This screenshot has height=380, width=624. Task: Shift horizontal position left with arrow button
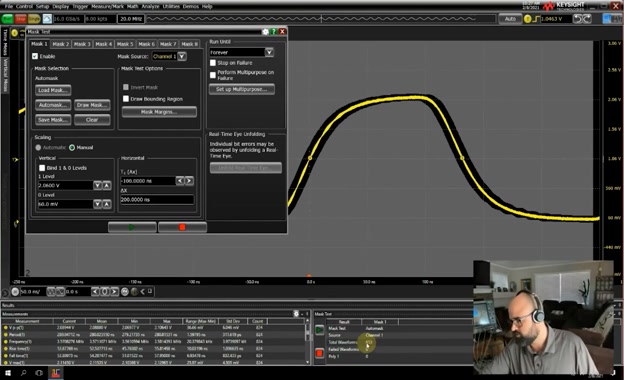click(x=96, y=292)
